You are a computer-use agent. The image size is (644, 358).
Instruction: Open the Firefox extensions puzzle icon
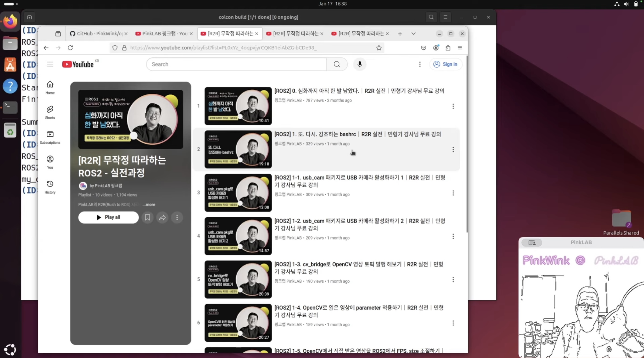tap(448, 48)
